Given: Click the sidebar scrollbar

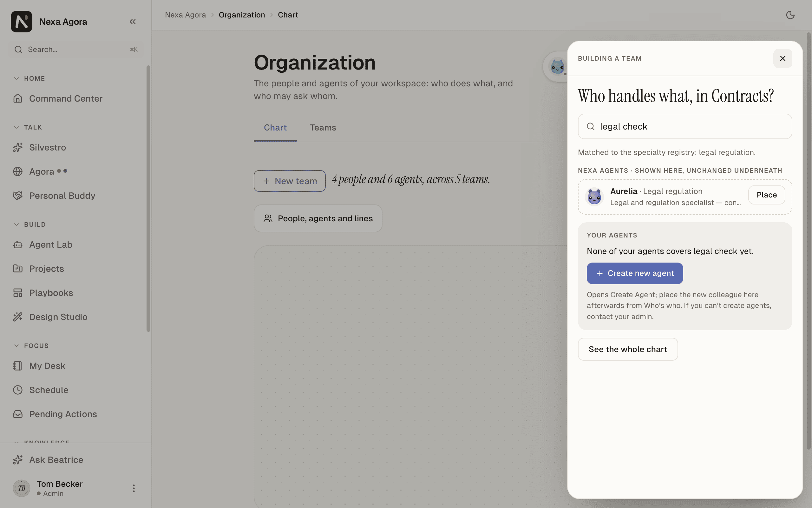Looking at the screenshot, I should click(x=148, y=198).
